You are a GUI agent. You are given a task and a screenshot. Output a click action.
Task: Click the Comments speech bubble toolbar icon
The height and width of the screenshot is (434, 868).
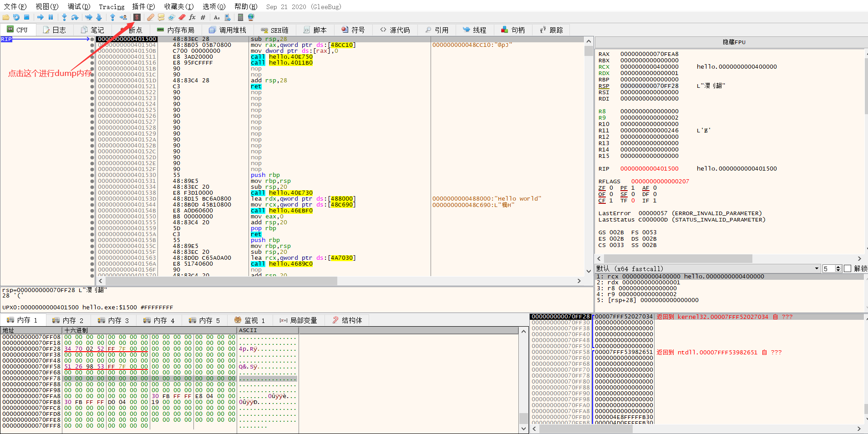[161, 17]
